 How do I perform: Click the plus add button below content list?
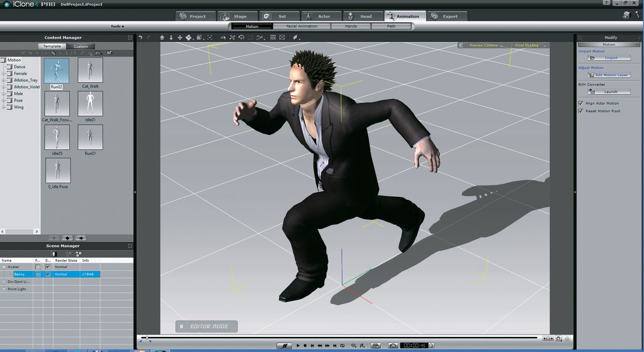click(67, 238)
